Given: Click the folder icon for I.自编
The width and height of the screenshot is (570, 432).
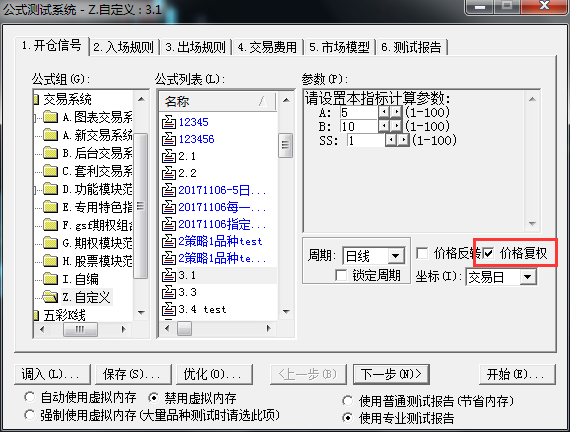Looking at the screenshot, I should [x=51, y=279].
